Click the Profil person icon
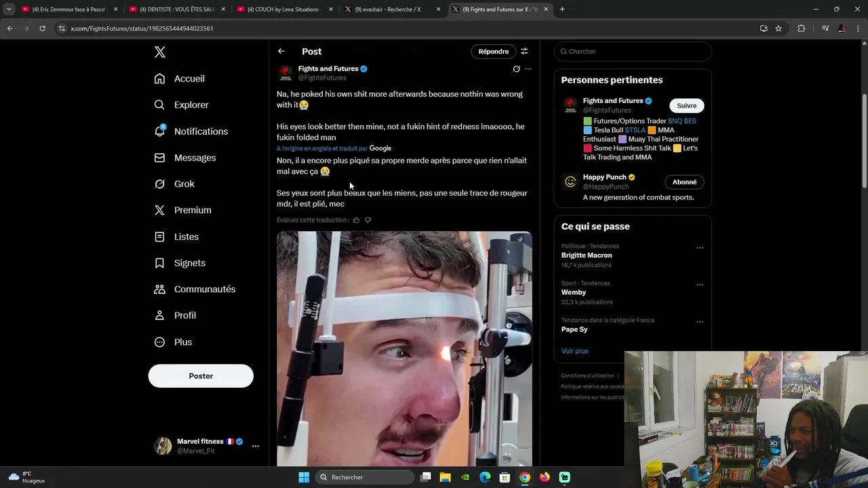The width and height of the screenshot is (868, 488). 159,316
